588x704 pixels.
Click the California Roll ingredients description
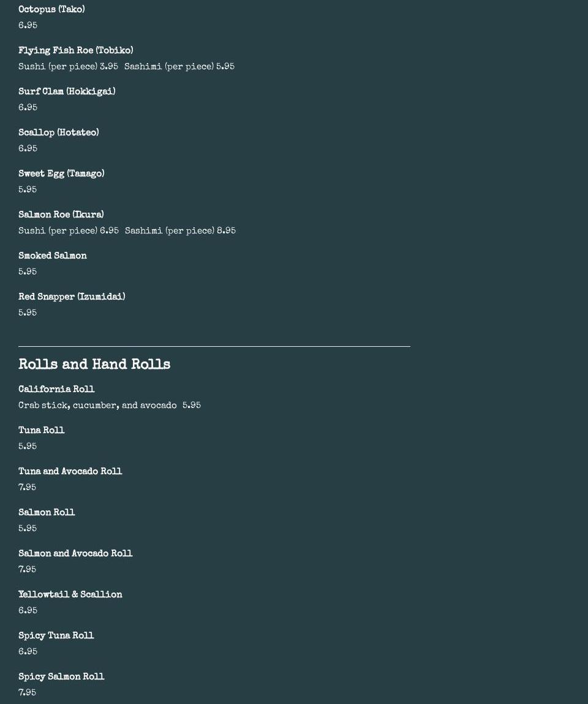coord(97,406)
